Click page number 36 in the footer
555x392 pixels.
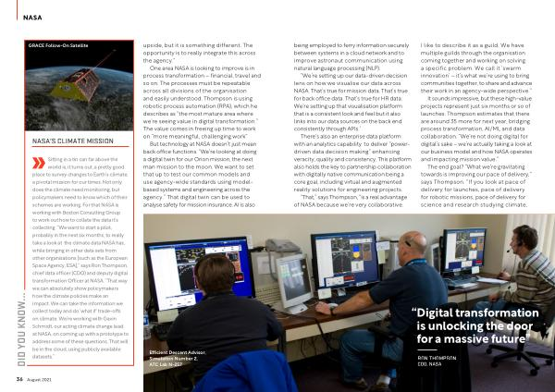click(19, 379)
